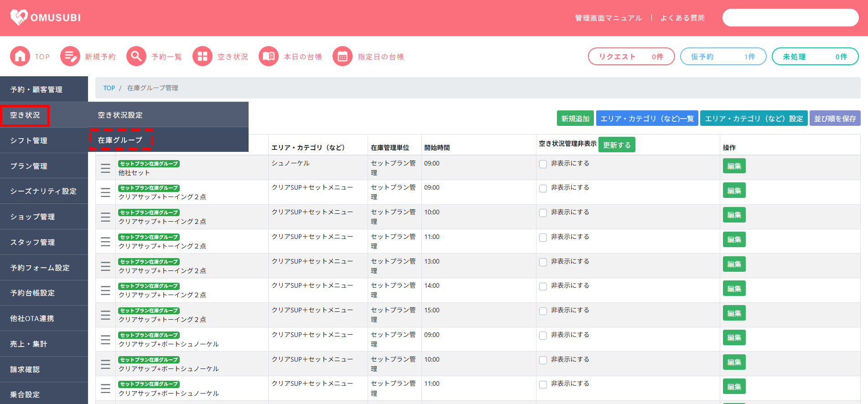Open the 空き状況 grid icon
This screenshot has width=868, height=404.
pyautogui.click(x=203, y=57)
